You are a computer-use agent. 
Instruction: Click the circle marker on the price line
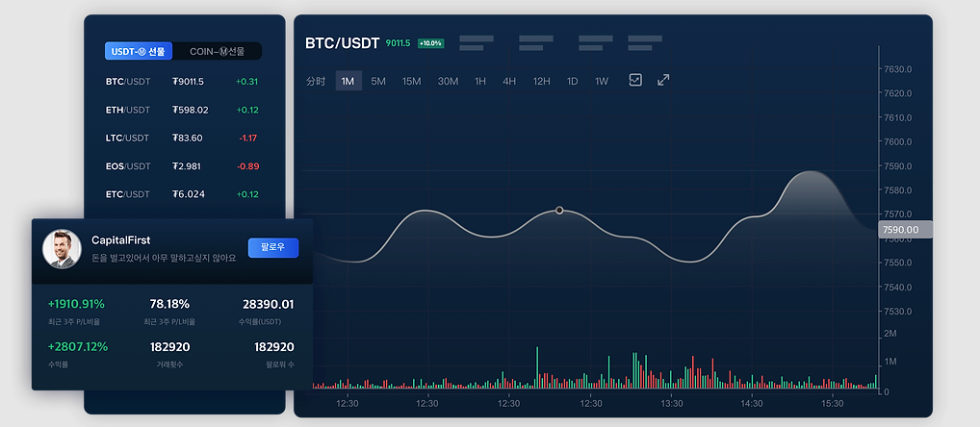(x=559, y=210)
